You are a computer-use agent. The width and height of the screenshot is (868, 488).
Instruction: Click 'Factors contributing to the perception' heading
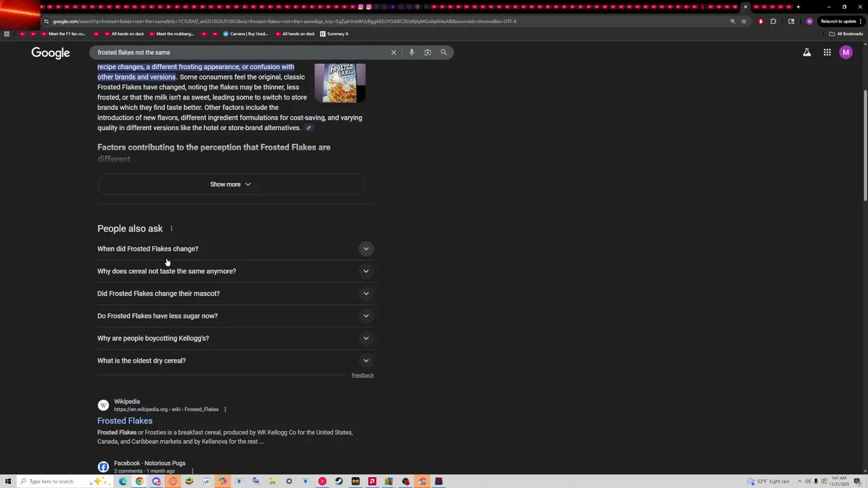pos(214,153)
